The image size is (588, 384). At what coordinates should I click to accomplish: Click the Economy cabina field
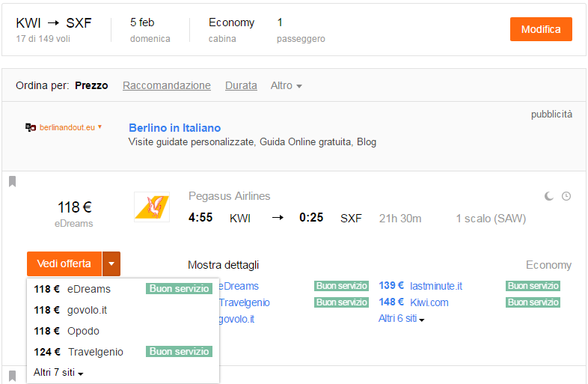pos(231,30)
